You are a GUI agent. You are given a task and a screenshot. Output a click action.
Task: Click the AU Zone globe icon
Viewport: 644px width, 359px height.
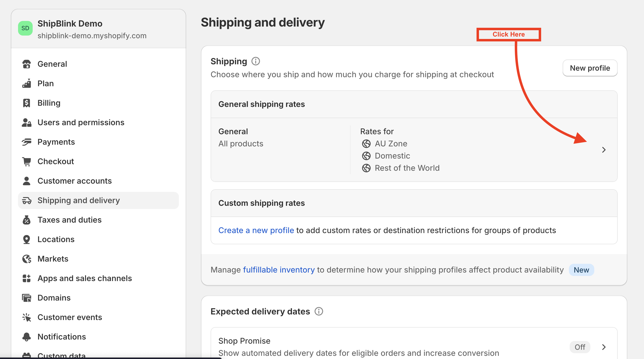click(366, 144)
